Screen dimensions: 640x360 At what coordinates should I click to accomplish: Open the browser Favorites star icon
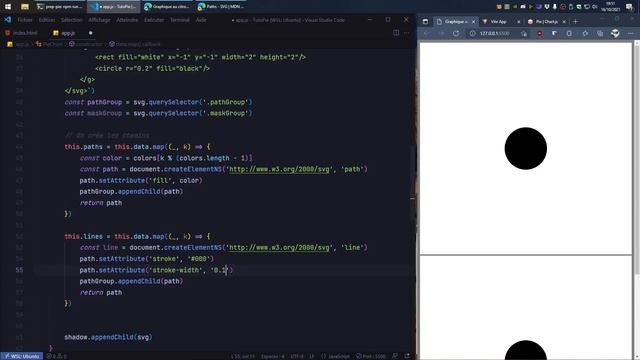[x=585, y=33]
